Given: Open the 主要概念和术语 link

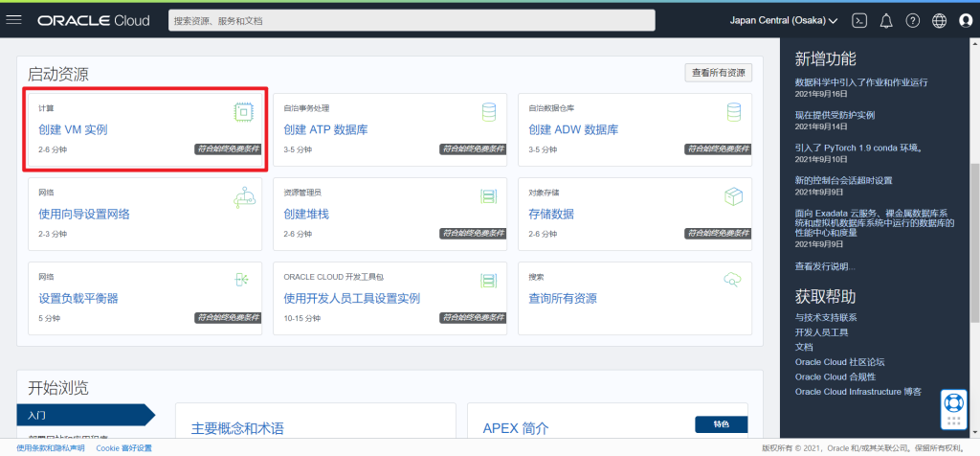Looking at the screenshot, I should point(237,428).
